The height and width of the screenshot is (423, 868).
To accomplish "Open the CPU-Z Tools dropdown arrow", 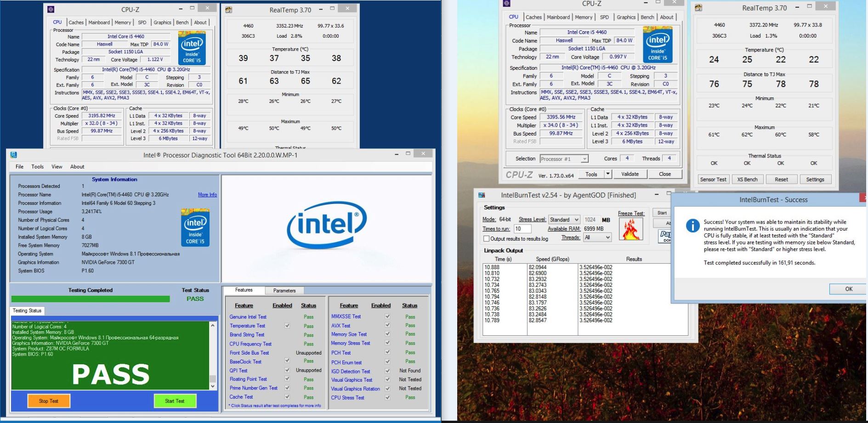I will (x=608, y=174).
